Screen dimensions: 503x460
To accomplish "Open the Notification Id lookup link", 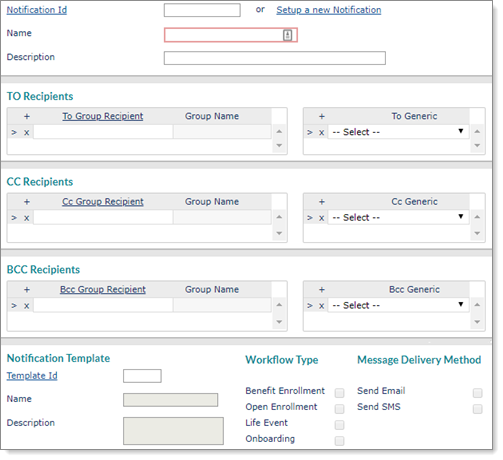I will click(x=37, y=10).
